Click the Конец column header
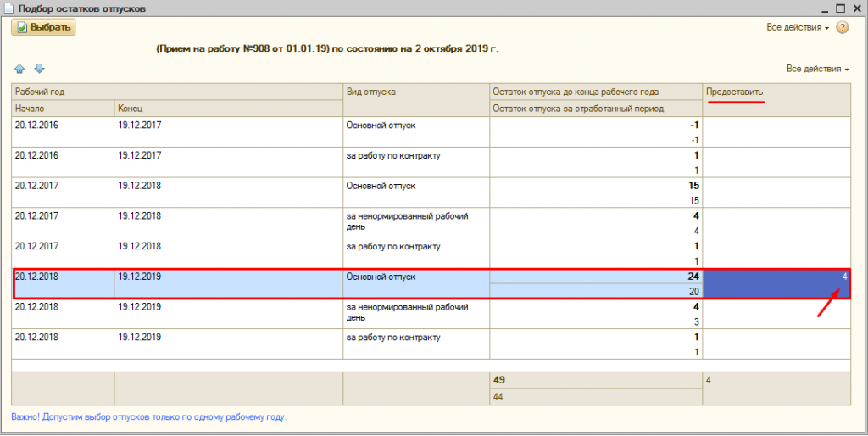 130,109
